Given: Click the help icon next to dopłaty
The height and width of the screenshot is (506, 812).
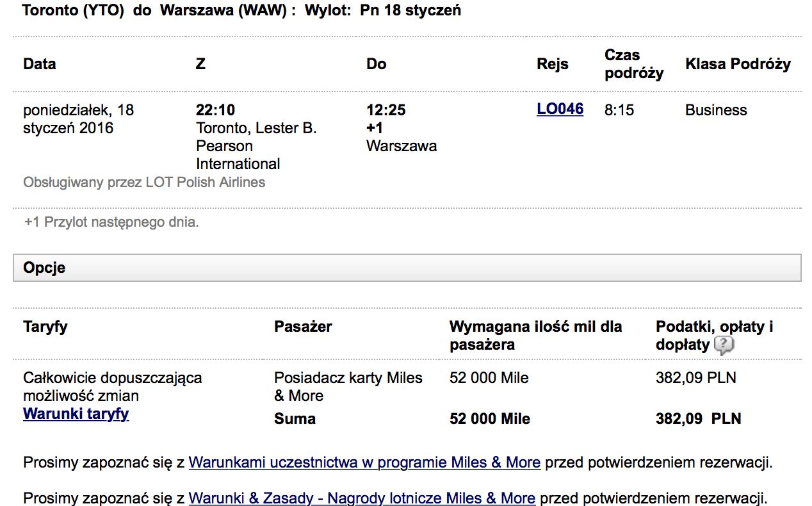Looking at the screenshot, I should click(724, 345).
